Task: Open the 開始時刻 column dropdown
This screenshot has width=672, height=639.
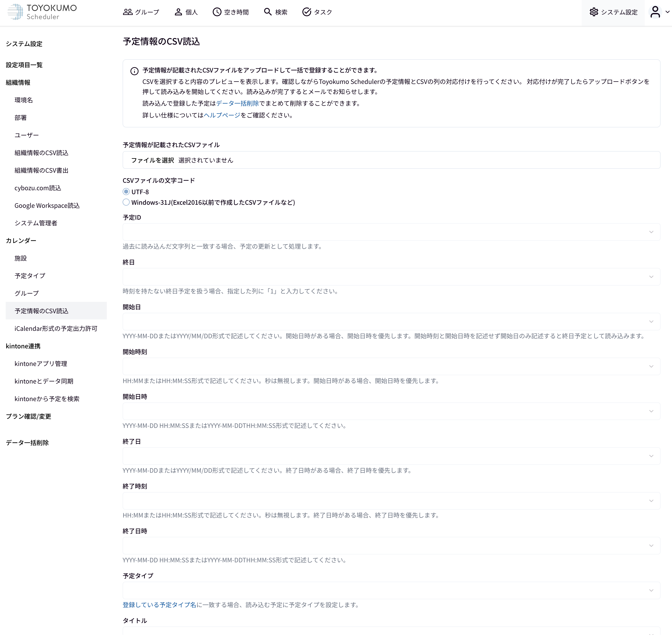Action: coord(391,366)
